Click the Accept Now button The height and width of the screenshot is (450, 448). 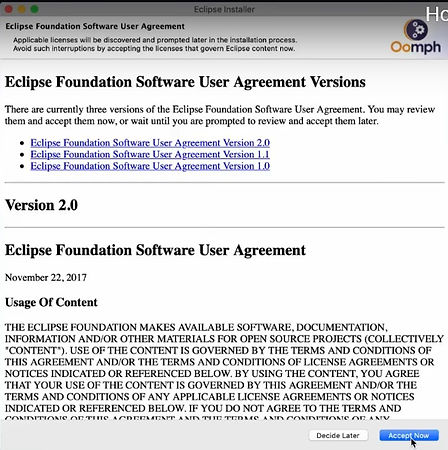(x=409, y=435)
